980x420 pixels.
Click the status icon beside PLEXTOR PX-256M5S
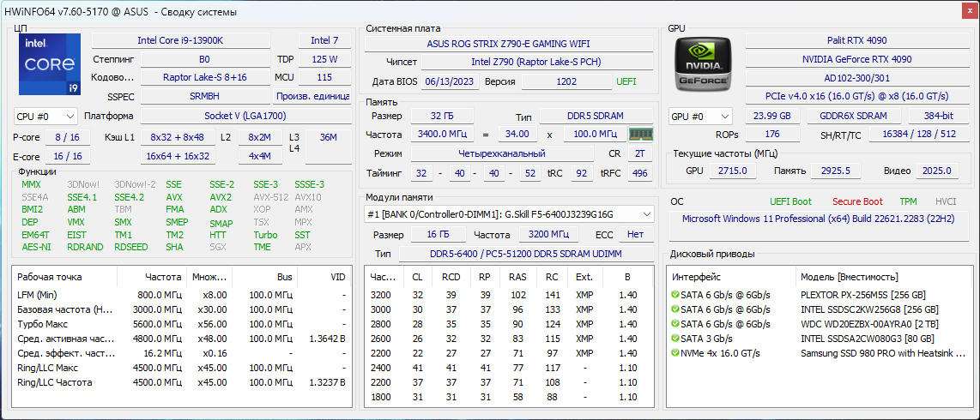675,295
